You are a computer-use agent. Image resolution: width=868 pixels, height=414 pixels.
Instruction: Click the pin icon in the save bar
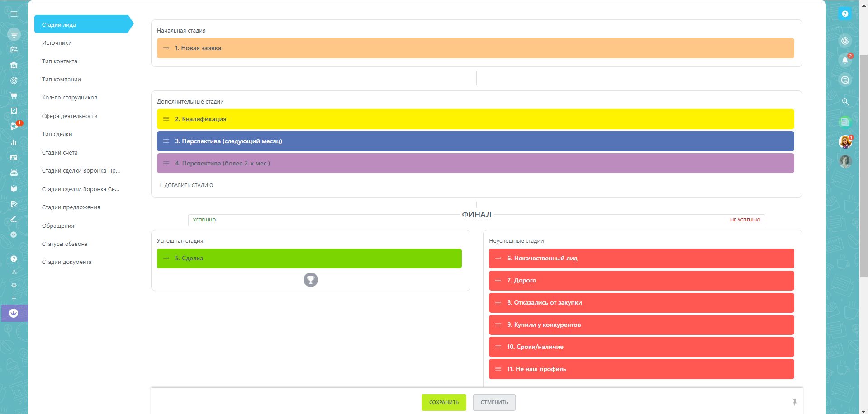[x=795, y=402]
